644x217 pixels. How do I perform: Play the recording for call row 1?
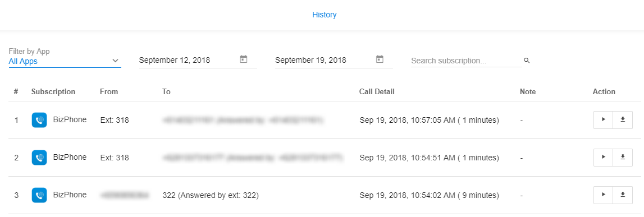tap(603, 119)
